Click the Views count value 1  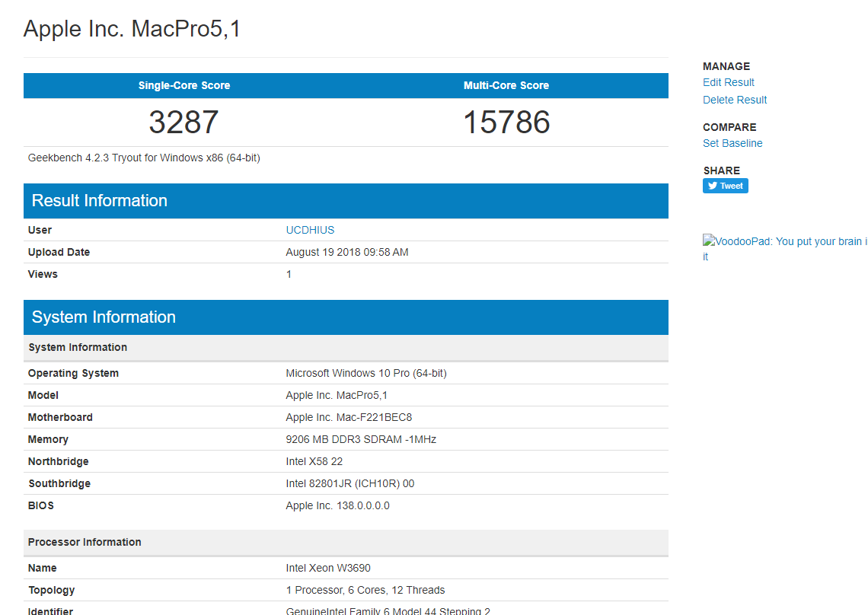coord(289,275)
